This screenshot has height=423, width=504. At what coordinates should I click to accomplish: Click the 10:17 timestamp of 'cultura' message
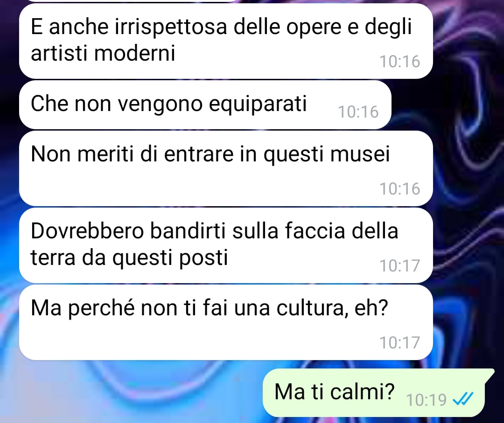(399, 342)
